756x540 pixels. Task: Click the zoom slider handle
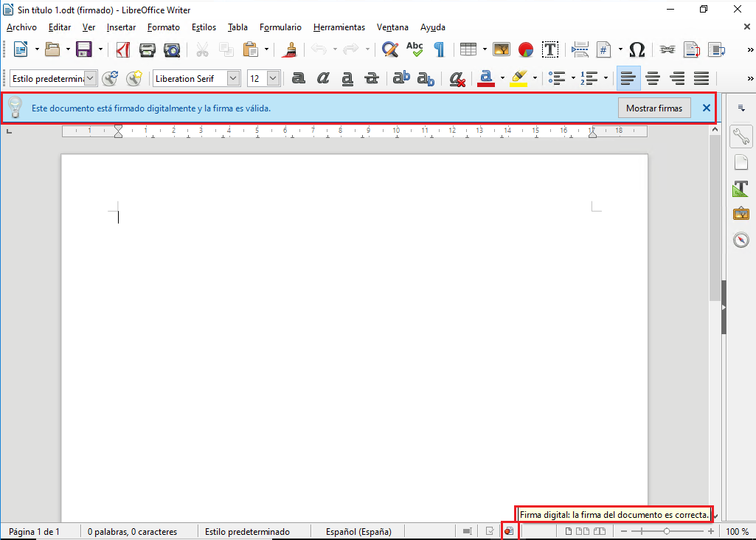coord(667,531)
